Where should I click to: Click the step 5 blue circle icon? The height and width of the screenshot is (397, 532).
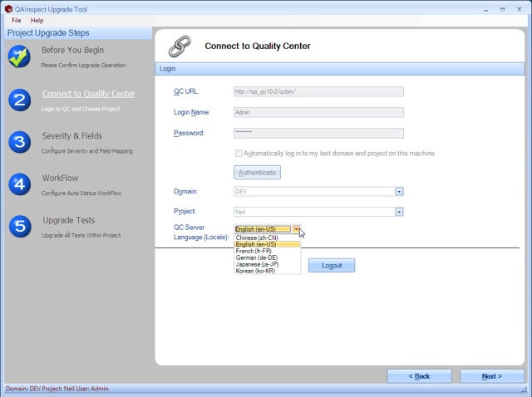20,226
